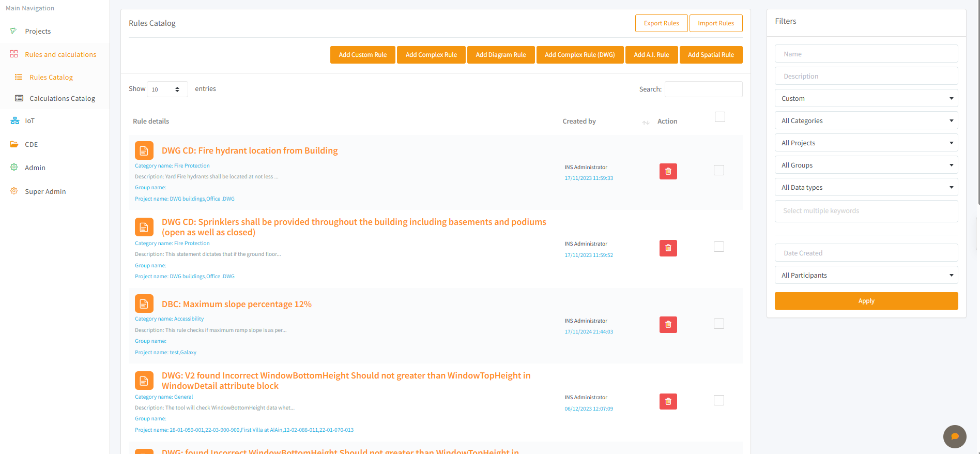The image size is (980, 454).
Task: Click the Maximum slope rule document icon
Action: click(144, 304)
